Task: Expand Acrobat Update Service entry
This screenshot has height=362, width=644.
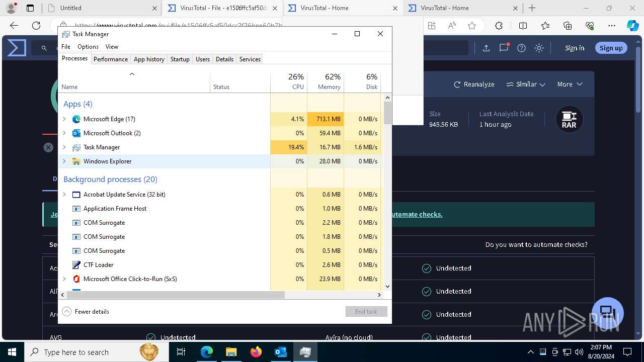Action: (x=64, y=195)
